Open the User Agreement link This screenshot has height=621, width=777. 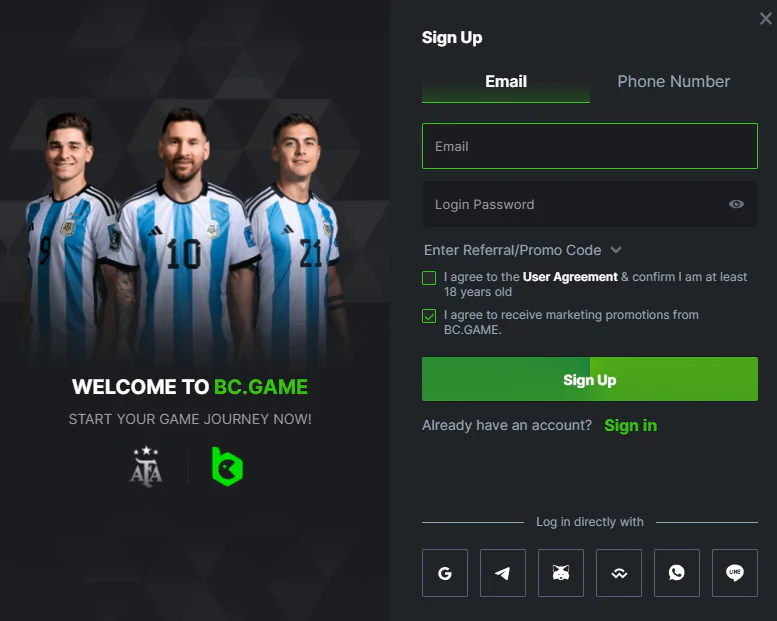pos(570,277)
